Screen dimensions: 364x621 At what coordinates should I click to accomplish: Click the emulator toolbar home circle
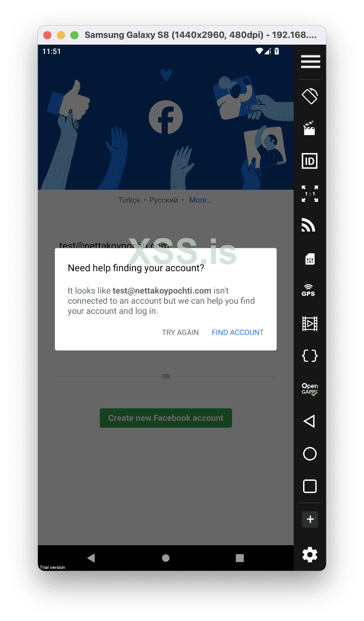pyautogui.click(x=310, y=454)
